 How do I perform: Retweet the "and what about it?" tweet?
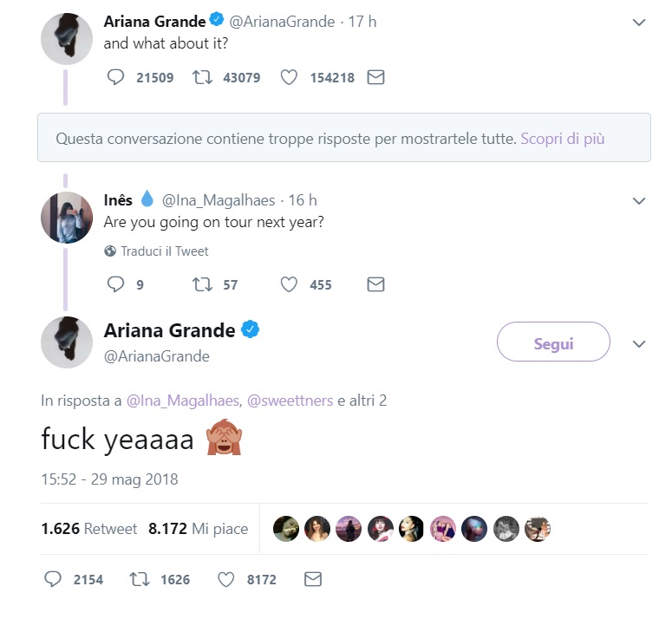202,77
